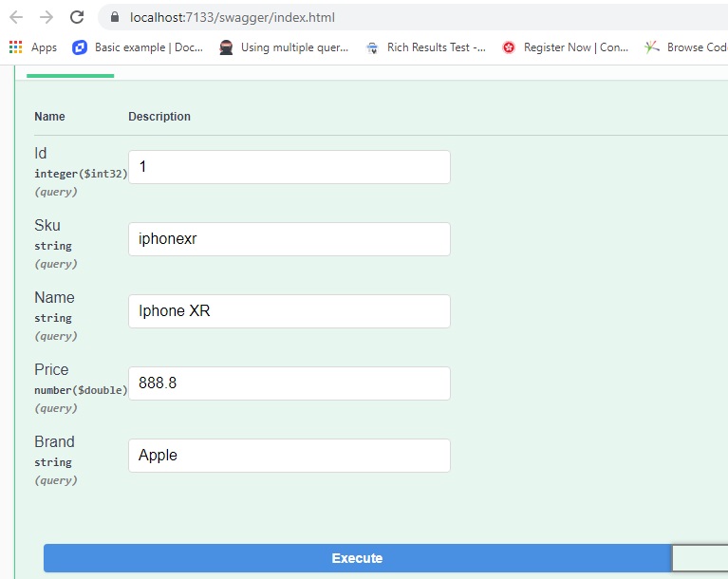728x579 pixels.
Task: Click the Id parameter label
Action: tap(41, 153)
